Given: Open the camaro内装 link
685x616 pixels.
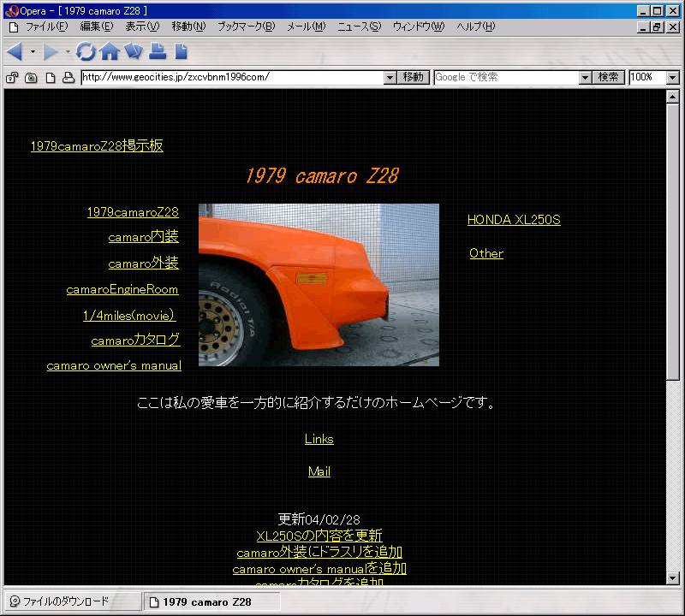Looking at the screenshot, I should click(x=143, y=237).
